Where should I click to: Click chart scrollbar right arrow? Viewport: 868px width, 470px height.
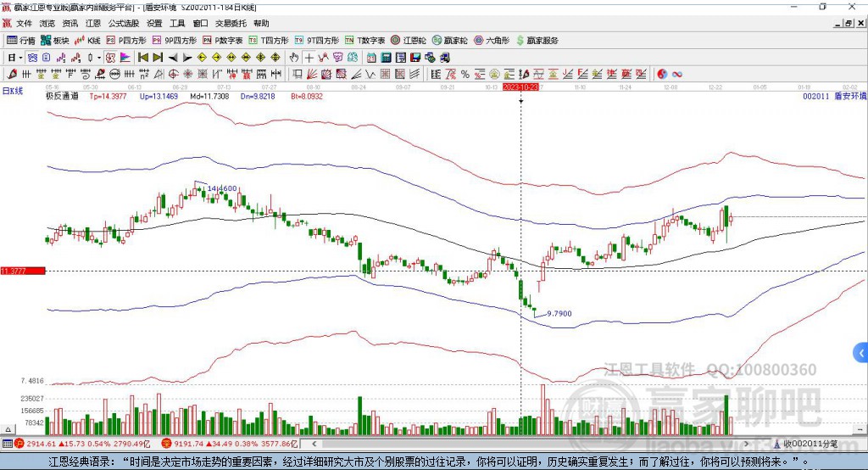pyautogui.click(x=746, y=444)
